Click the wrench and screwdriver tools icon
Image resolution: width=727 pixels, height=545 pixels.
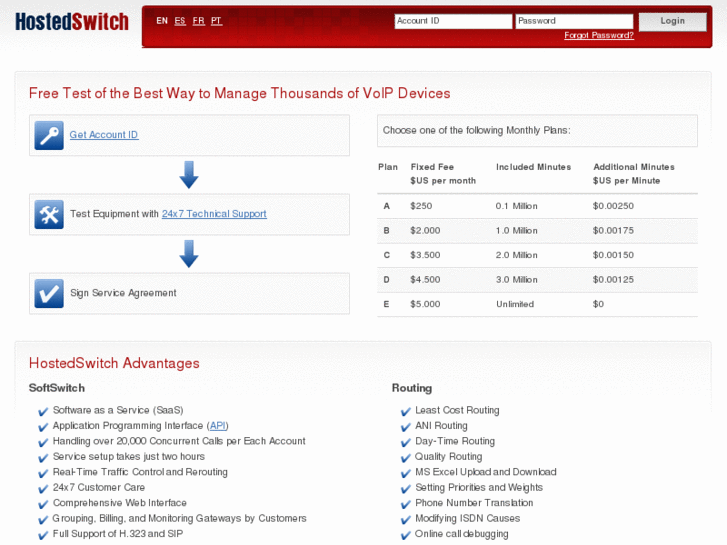49,214
